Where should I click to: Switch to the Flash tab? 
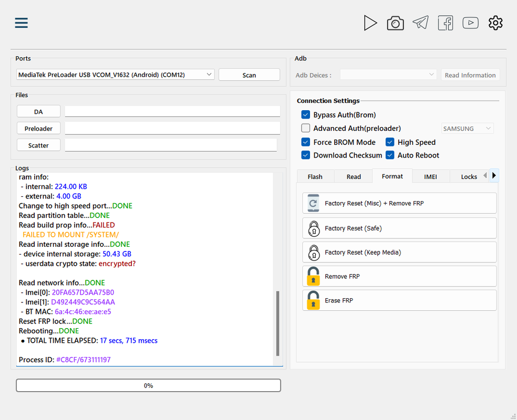pyautogui.click(x=315, y=176)
